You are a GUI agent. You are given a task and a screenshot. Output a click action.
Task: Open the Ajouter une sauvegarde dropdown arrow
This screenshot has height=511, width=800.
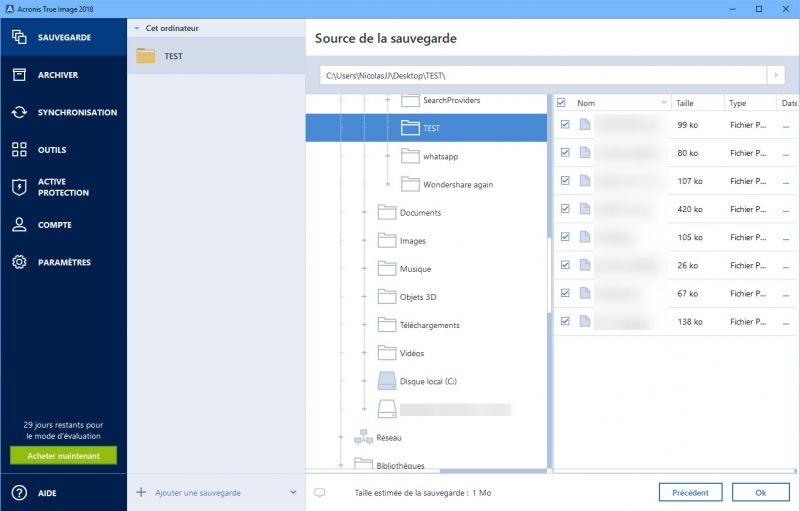tap(293, 492)
